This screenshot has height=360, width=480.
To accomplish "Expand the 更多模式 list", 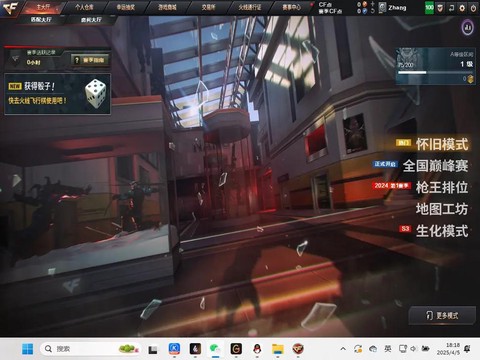I will point(442,315).
